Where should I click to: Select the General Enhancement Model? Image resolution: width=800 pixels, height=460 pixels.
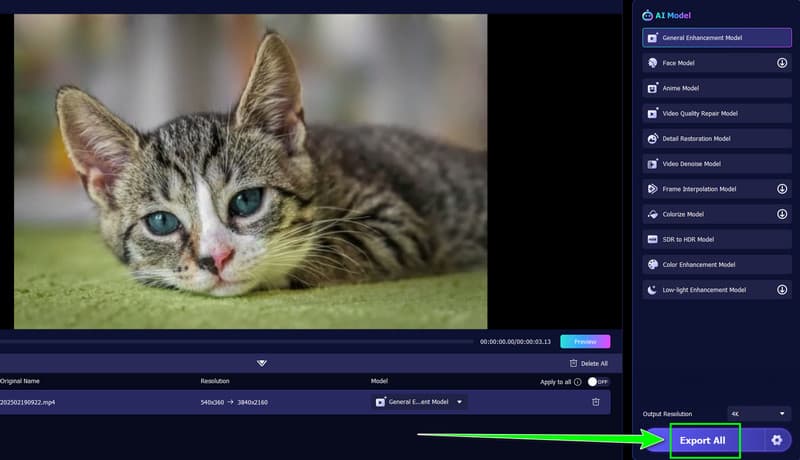click(x=715, y=38)
